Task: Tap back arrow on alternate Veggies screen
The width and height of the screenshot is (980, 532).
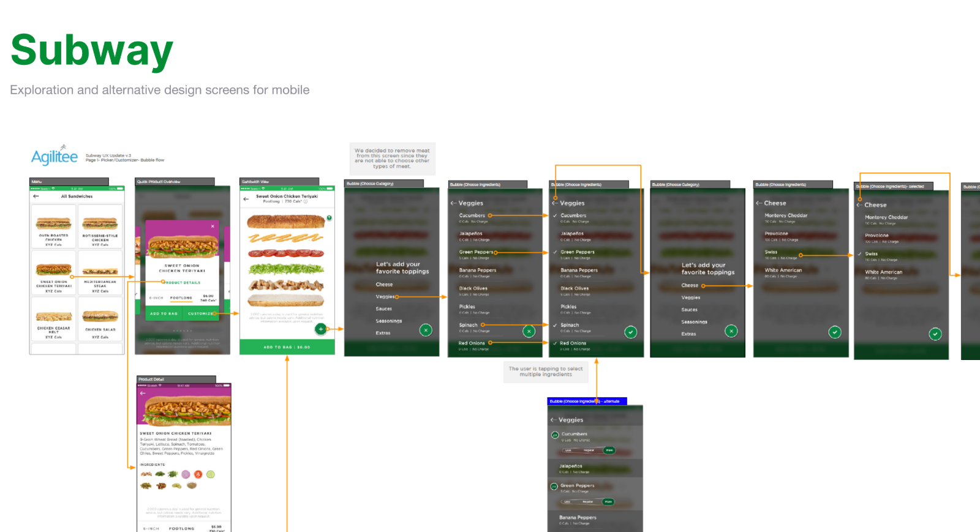Action: pos(553,420)
